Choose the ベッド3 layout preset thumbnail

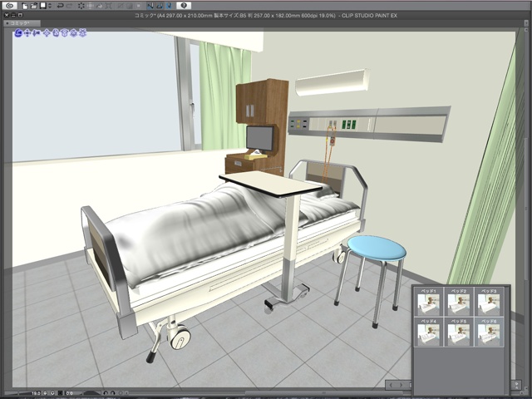point(489,302)
